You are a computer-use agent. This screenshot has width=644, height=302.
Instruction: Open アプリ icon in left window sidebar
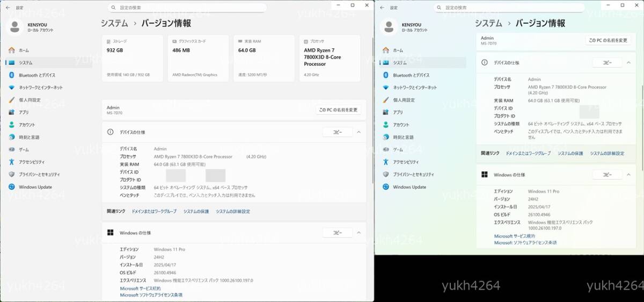pyautogui.click(x=11, y=112)
